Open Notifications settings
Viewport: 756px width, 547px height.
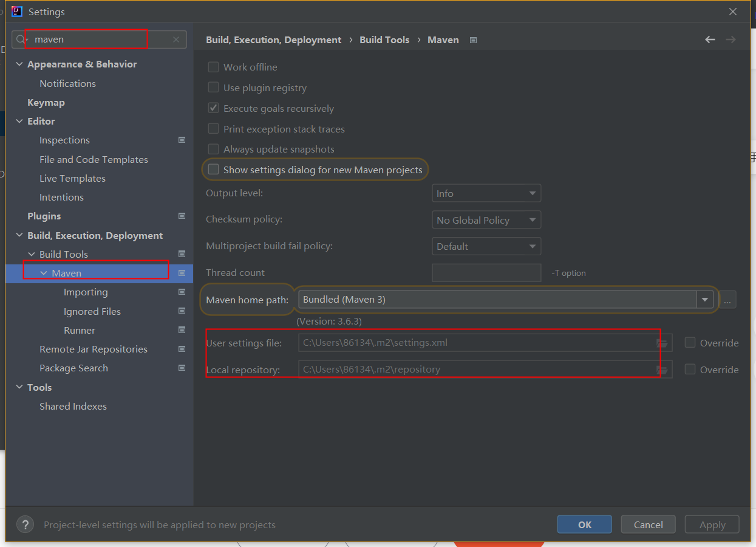coord(67,83)
